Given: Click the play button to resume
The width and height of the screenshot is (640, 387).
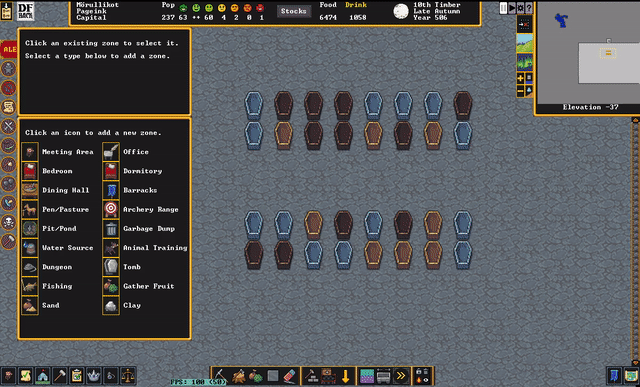Looking at the screenshot, I should 512,8.
